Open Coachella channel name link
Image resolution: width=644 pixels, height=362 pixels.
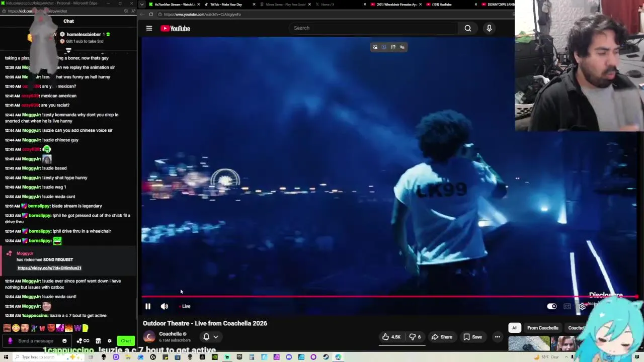pyautogui.click(x=170, y=334)
